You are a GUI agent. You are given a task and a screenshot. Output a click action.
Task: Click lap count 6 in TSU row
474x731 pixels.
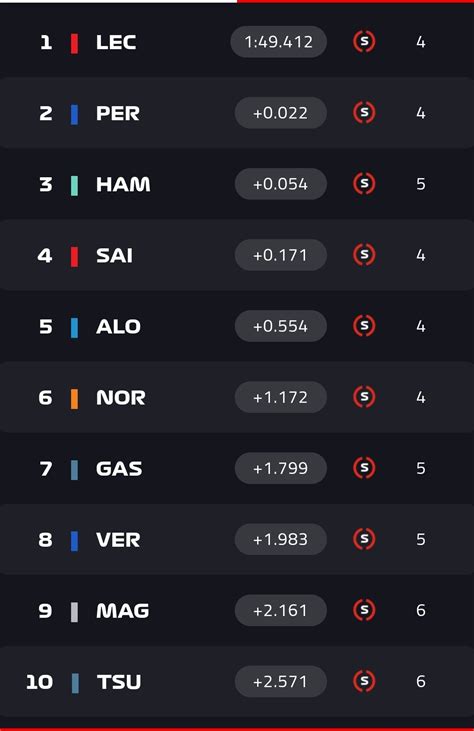[420, 682]
